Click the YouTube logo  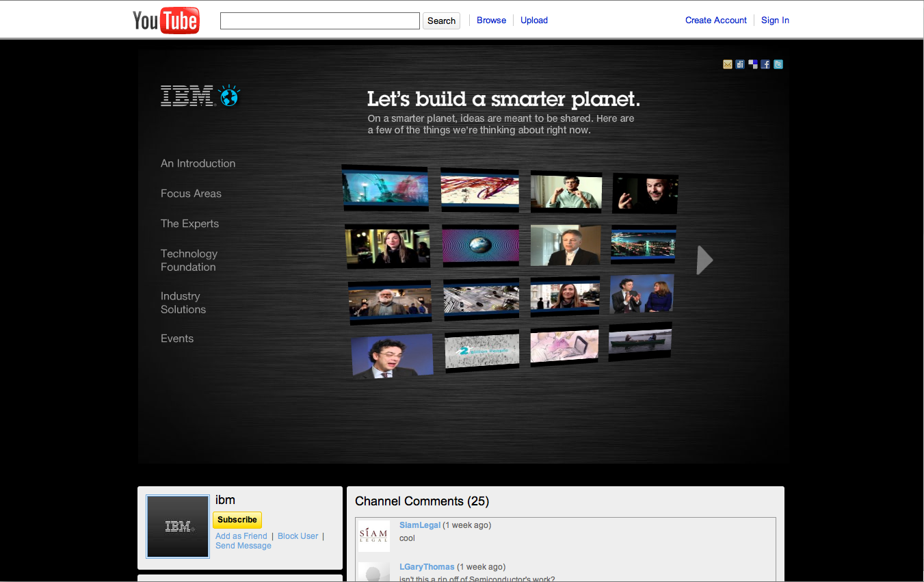pyautogui.click(x=166, y=21)
